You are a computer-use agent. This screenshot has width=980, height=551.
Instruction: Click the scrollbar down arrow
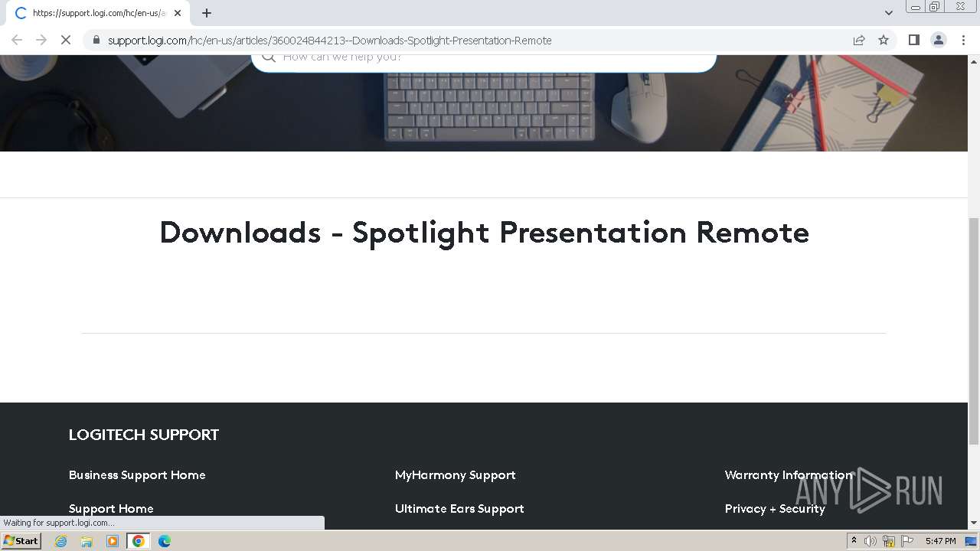tap(974, 523)
